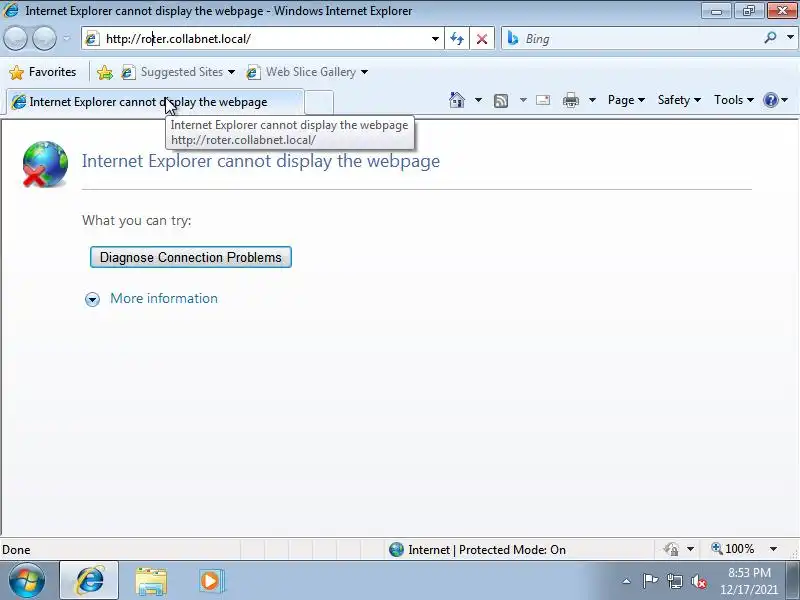The width and height of the screenshot is (800, 600).
Task: Open the Suggested Sites favorites item
Action: click(x=178, y=72)
